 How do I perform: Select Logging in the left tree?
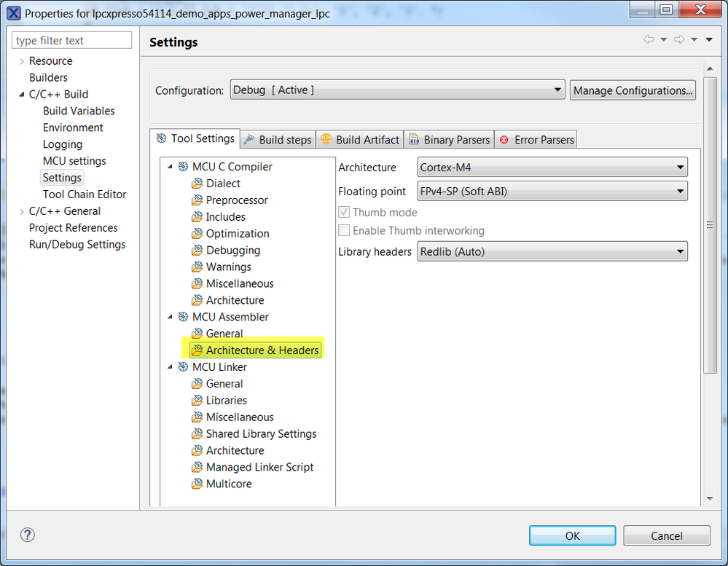[63, 144]
